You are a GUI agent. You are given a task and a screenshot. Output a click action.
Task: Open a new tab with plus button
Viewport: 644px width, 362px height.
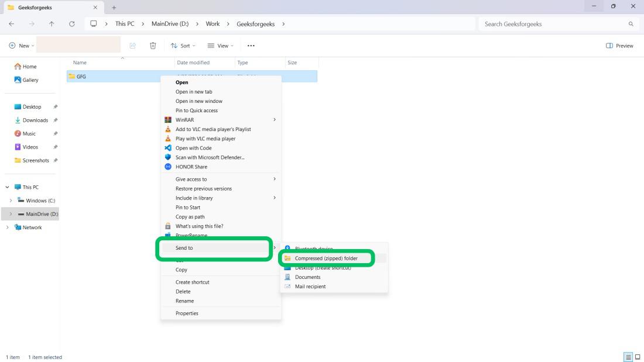(x=114, y=8)
